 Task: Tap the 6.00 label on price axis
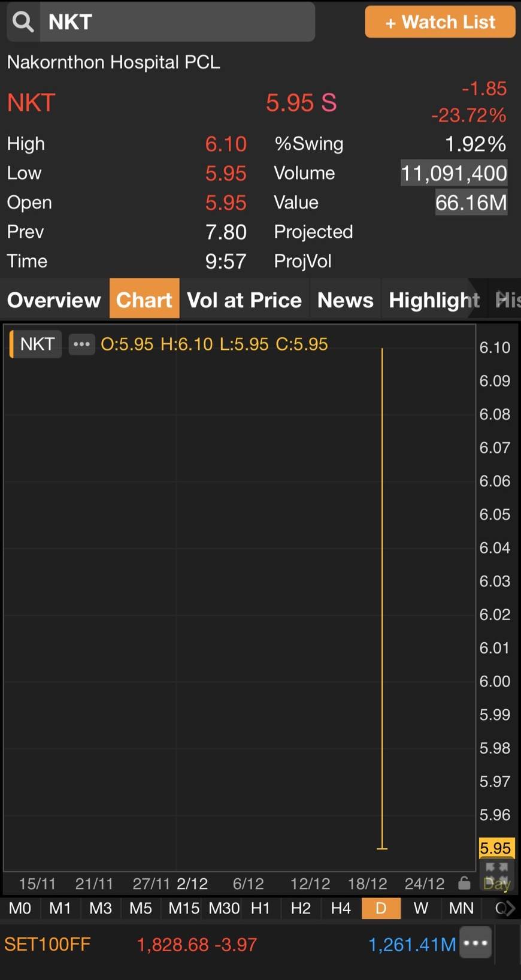click(495, 681)
